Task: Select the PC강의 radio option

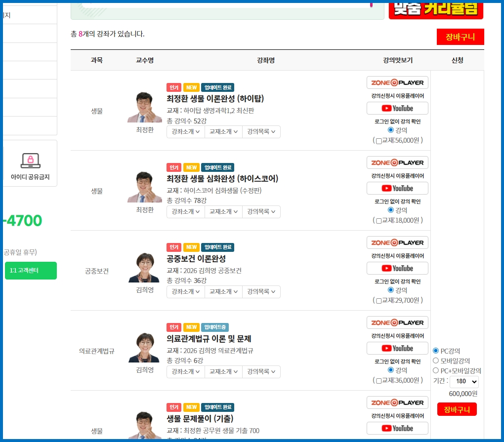Action: pos(436,351)
